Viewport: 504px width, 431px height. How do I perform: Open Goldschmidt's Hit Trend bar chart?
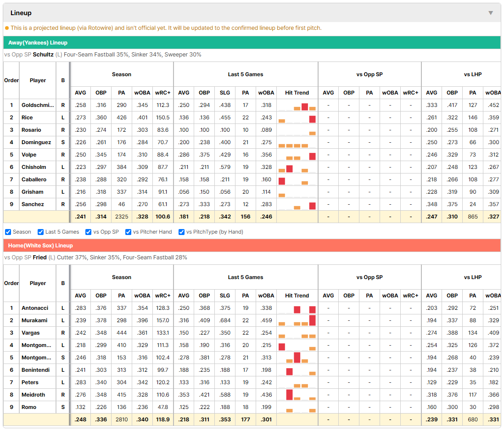point(297,106)
